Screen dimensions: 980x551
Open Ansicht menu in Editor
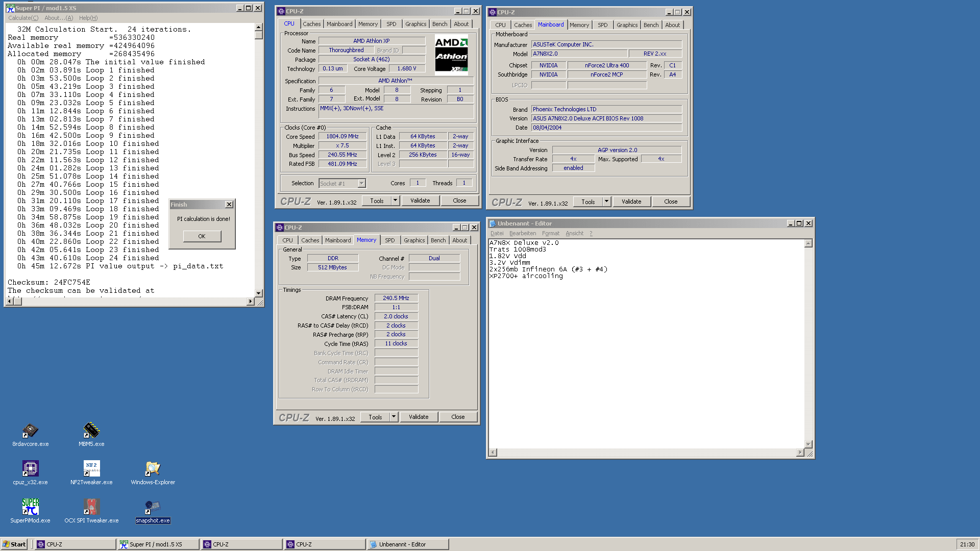click(x=574, y=233)
